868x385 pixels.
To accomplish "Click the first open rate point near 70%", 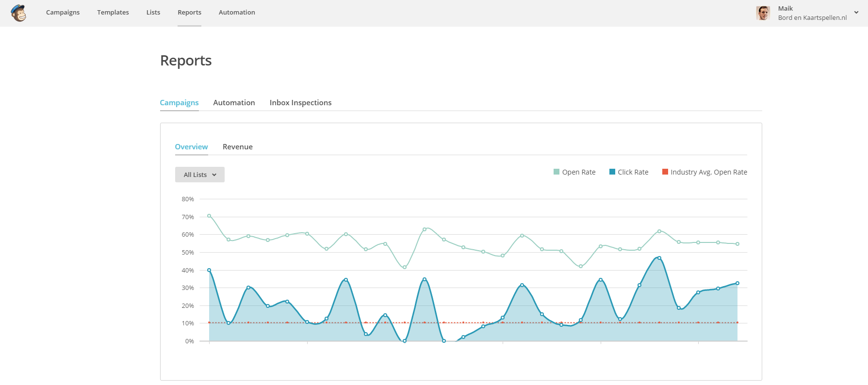I will click(x=209, y=216).
